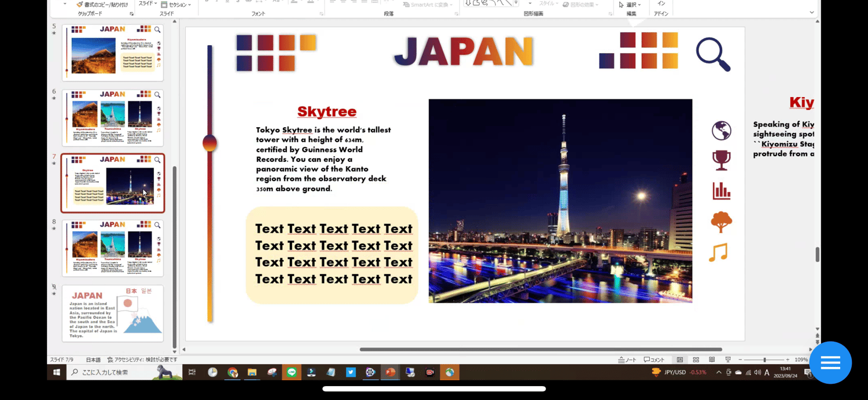The width and height of the screenshot is (868, 400).
Task: Click the Windows search box (ここに入力して検索)
Action: tap(124, 372)
